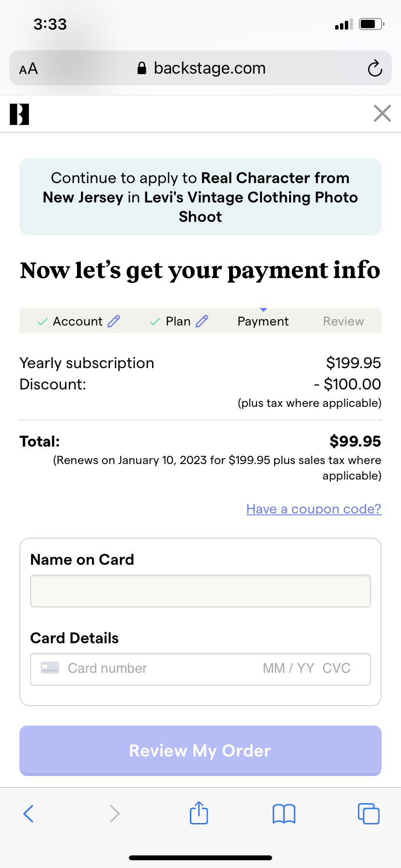Click "Have a coupon code?" link
This screenshot has width=401, height=868.
314,509
